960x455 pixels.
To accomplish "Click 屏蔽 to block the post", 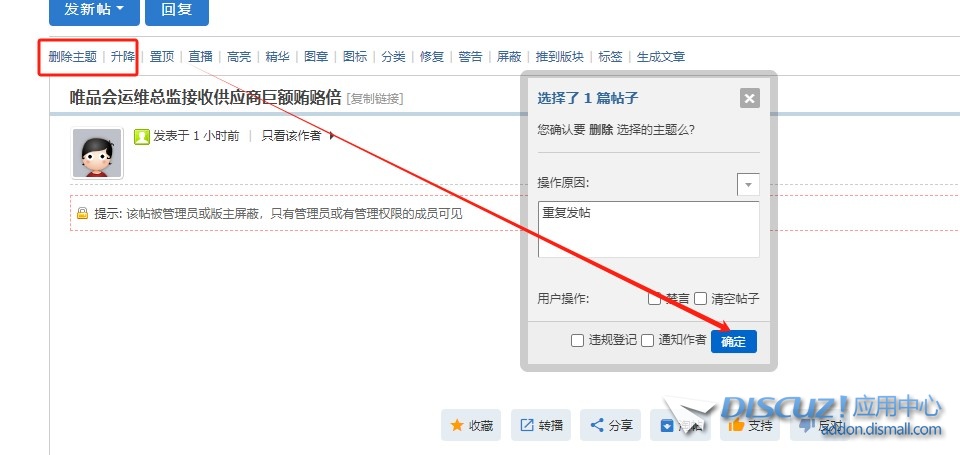I will click(509, 57).
